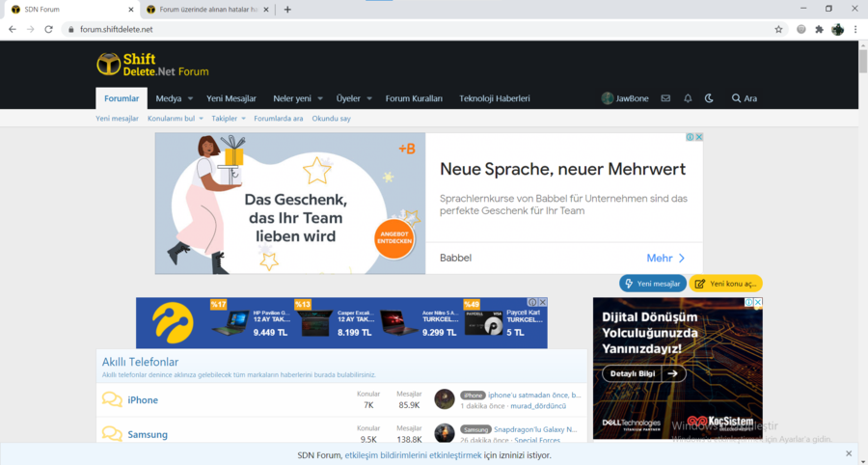This screenshot has width=868, height=465.
Task: Click the iPhone forum speech bubble icon
Action: click(x=112, y=399)
